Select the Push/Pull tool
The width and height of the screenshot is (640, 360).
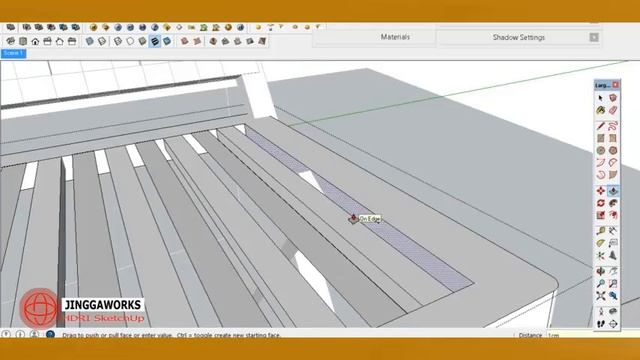point(613,191)
